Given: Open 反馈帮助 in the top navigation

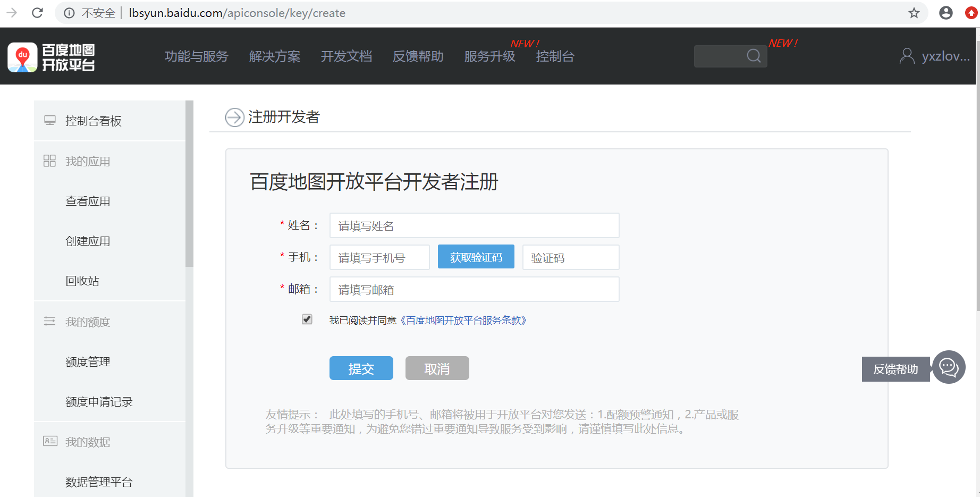Looking at the screenshot, I should (418, 56).
